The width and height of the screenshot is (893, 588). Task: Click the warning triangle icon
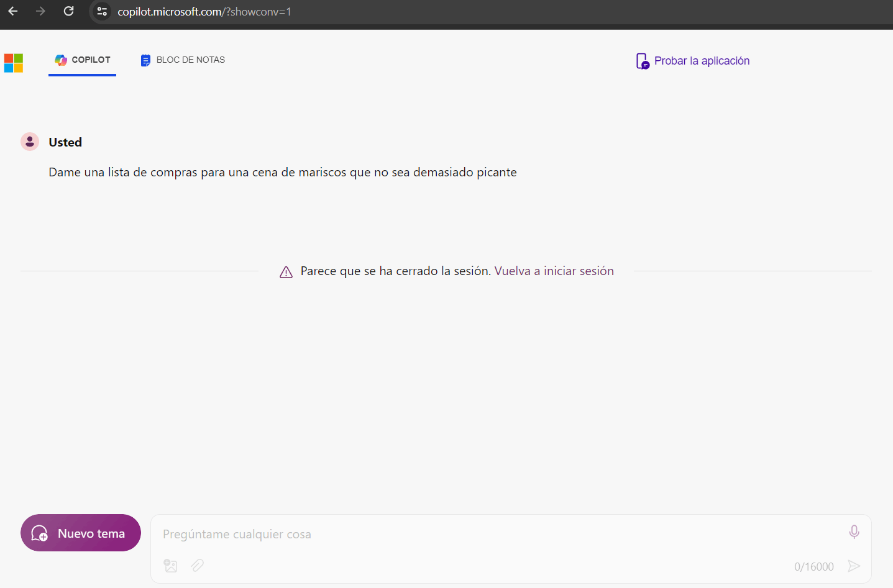pos(286,272)
